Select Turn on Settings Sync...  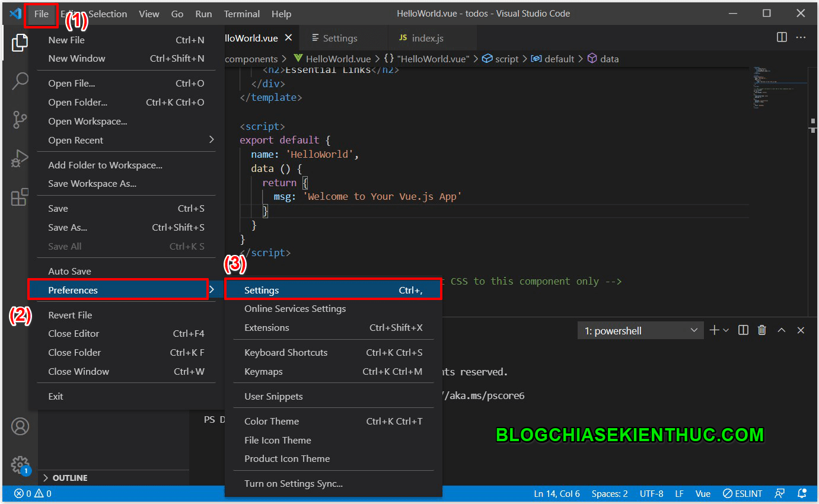coord(333,483)
